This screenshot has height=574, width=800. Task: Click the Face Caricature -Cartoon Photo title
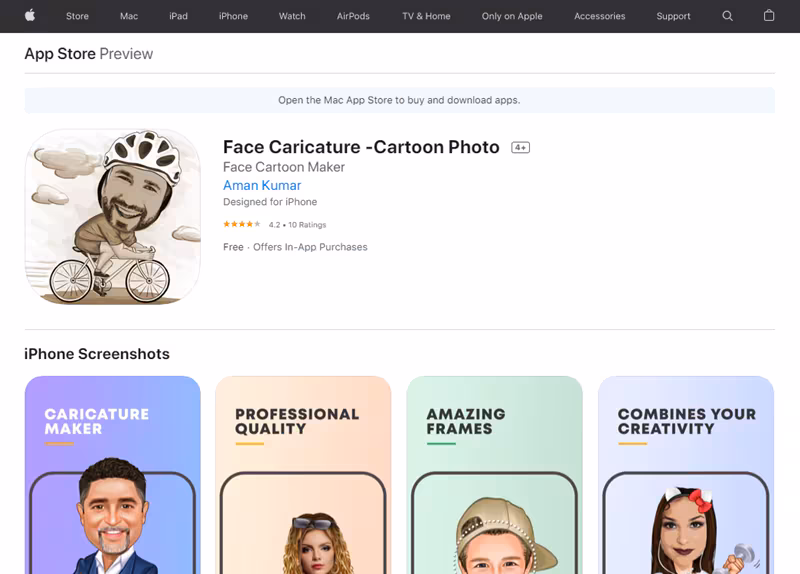click(361, 147)
